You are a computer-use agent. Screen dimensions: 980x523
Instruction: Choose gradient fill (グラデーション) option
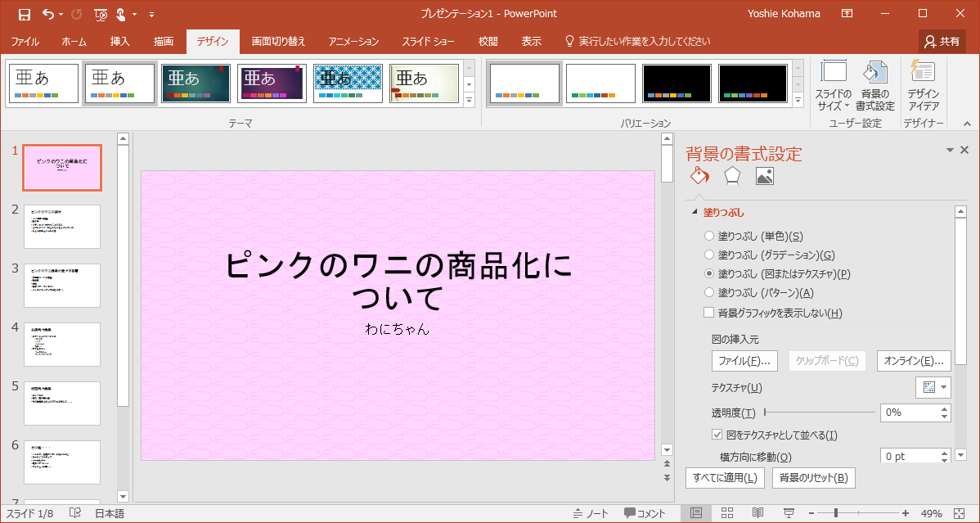(709, 255)
